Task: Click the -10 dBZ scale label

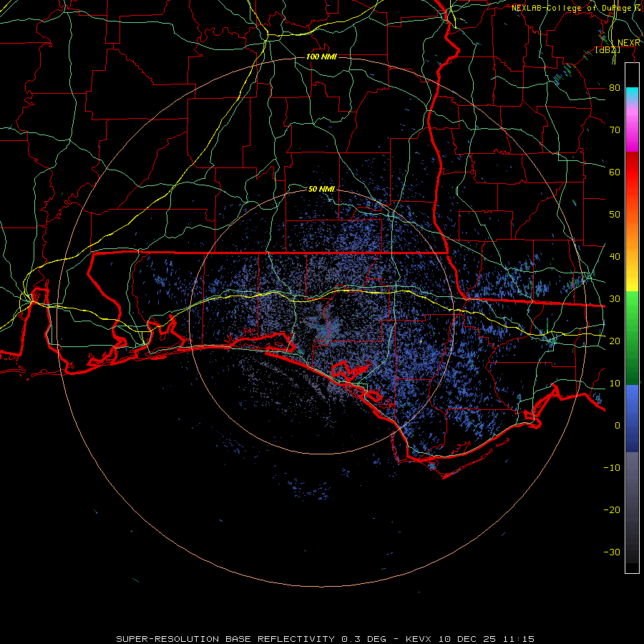Action: 612,468
